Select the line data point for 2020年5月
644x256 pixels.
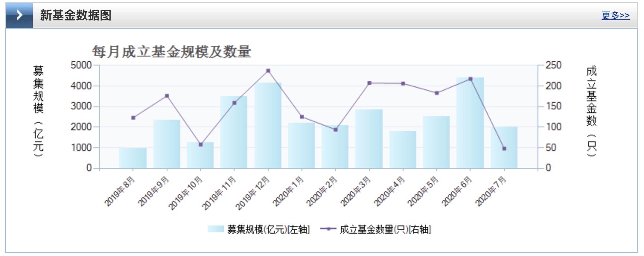(437, 93)
